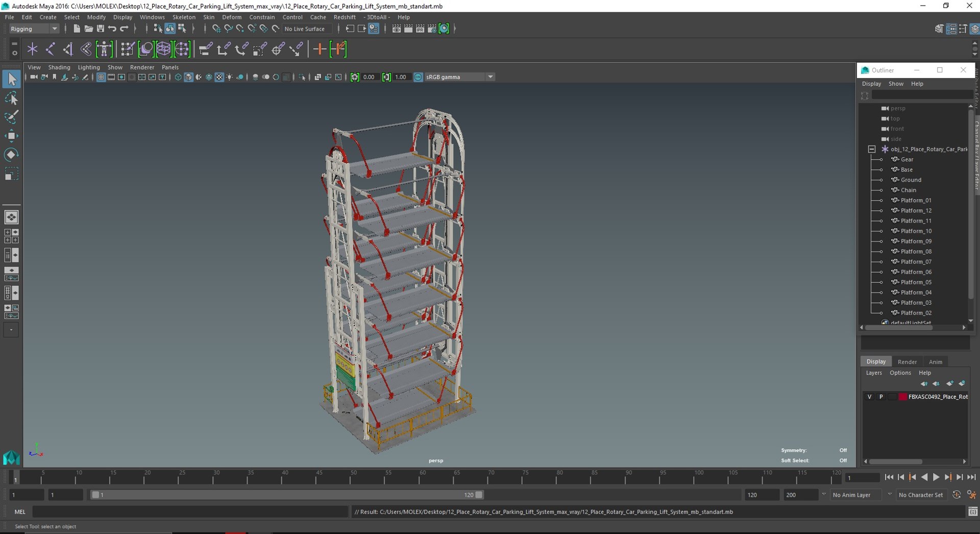Viewport: 980px width, 534px height.
Task: Open the Constrain menu
Action: click(262, 17)
